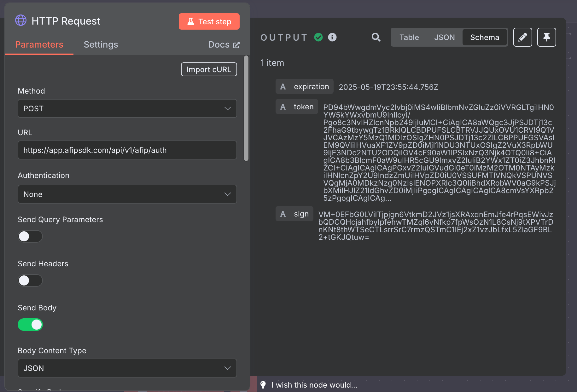
Task: Expand the Authentication dropdown set to None
Action: 127,194
